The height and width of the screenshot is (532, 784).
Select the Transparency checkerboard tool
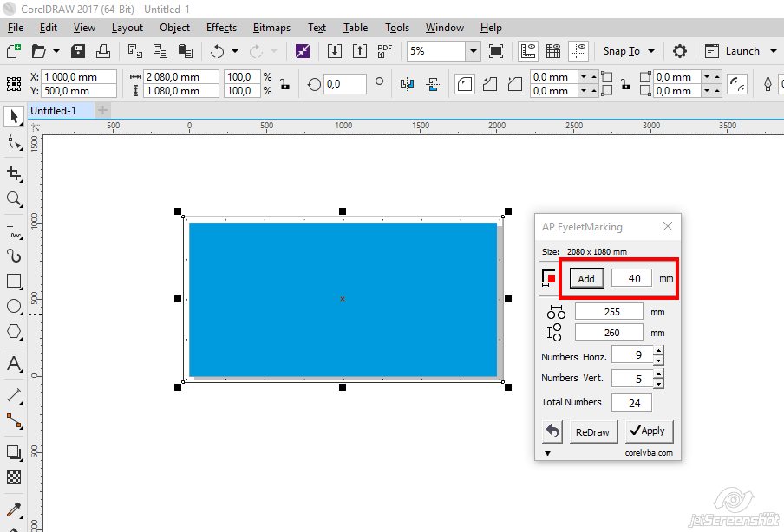point(15,477)
